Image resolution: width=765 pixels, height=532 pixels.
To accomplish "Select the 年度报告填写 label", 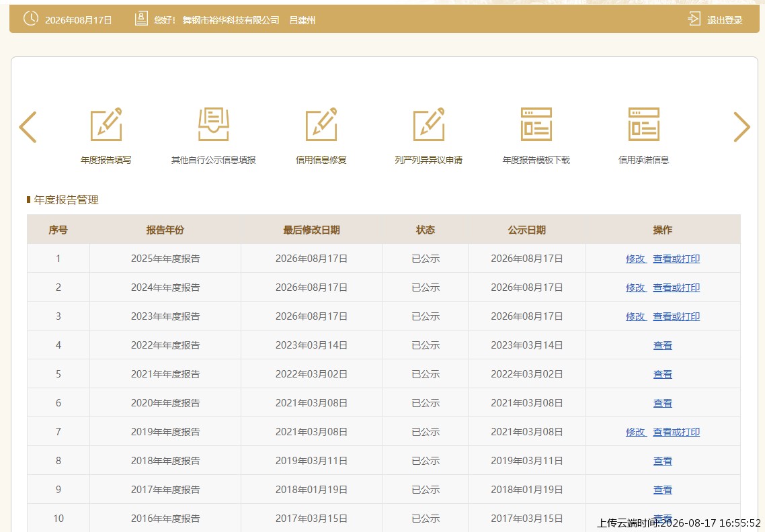I will coord(106,160).
